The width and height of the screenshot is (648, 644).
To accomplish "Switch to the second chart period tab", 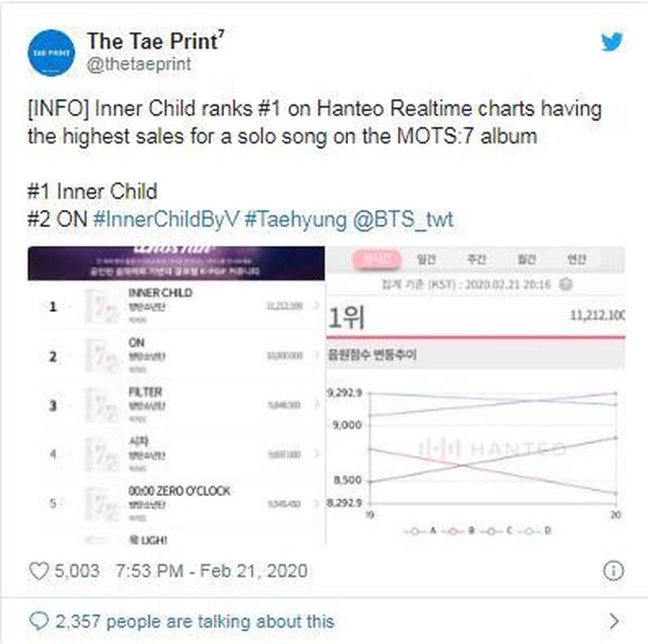I will point(426,259).
